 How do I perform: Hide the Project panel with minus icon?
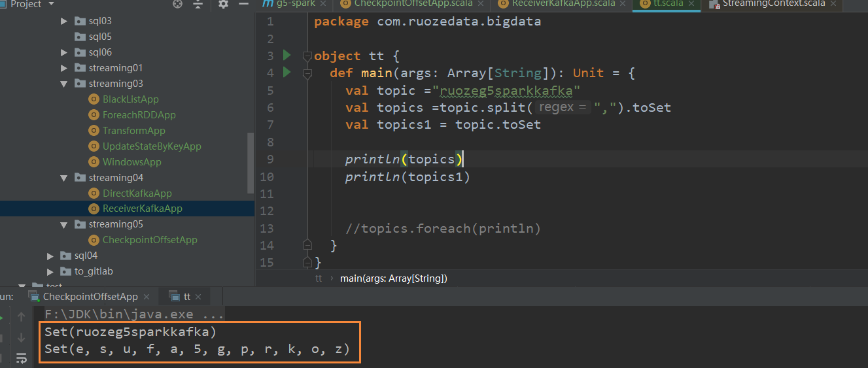(244, 4)
